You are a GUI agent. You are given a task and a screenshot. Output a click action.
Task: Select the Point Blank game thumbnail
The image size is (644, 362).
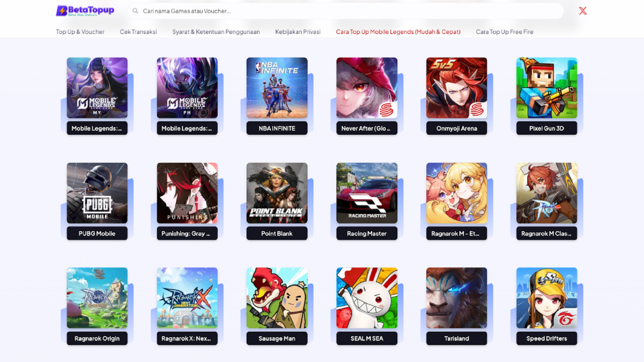(277, 193)
